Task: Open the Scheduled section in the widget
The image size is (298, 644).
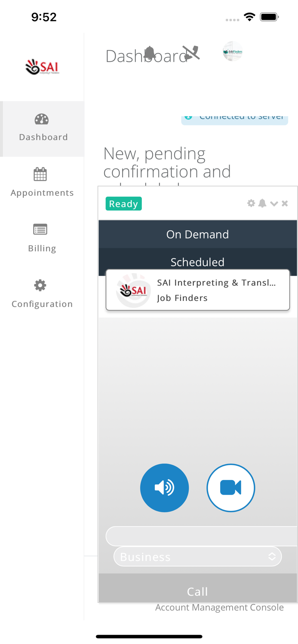Action: coord(197,262)
